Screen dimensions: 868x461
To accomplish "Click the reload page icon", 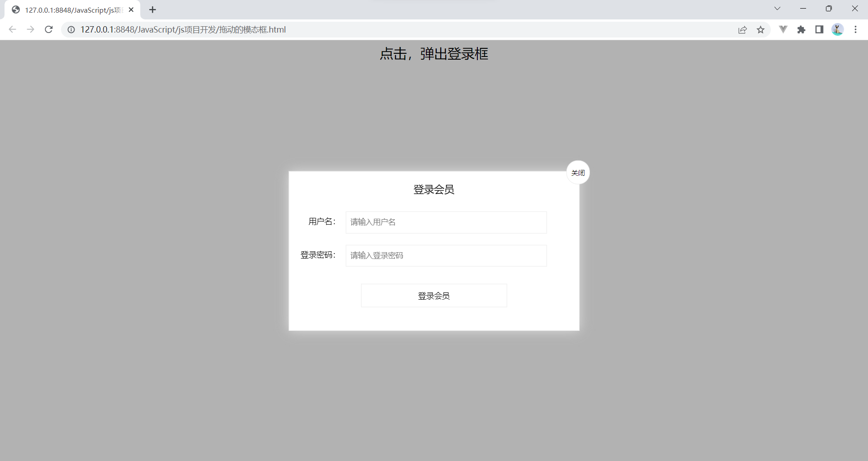I will click(x=48, y=29).
